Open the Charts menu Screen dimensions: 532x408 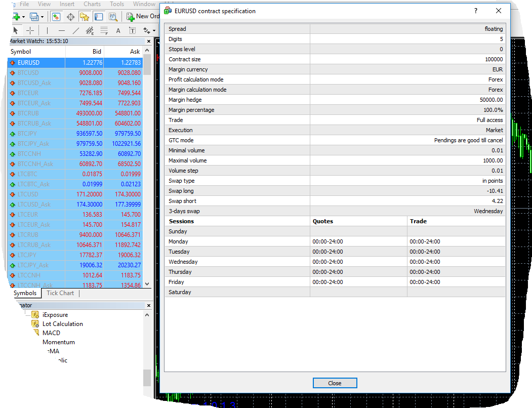tap(92, 4)
